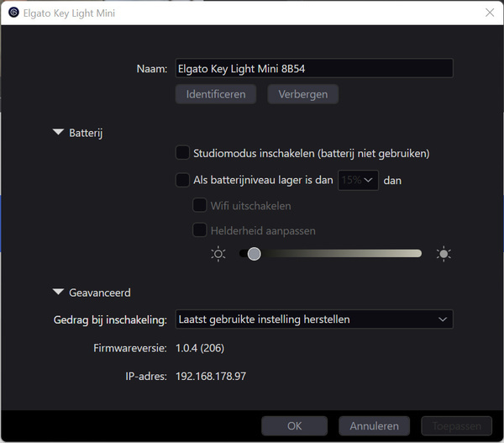The width and height of the screenshot is (504, 443).
Task: Enable Studiomodus inschakelen checkbox
Action: (x=182, y=153)
